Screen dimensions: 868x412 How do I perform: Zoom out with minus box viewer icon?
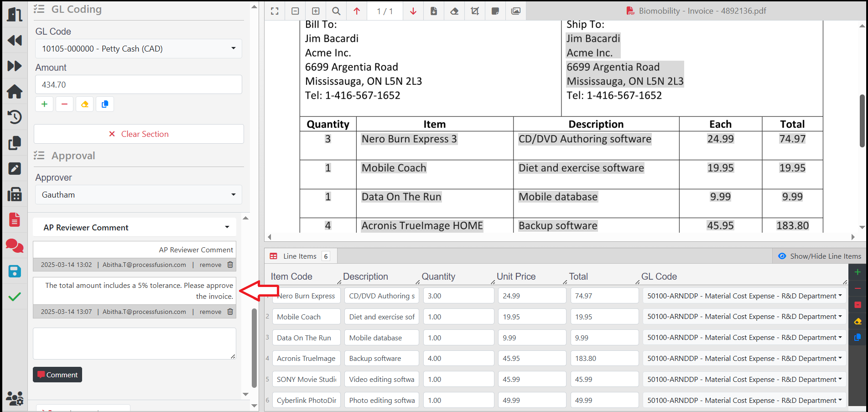pos(295,11)
